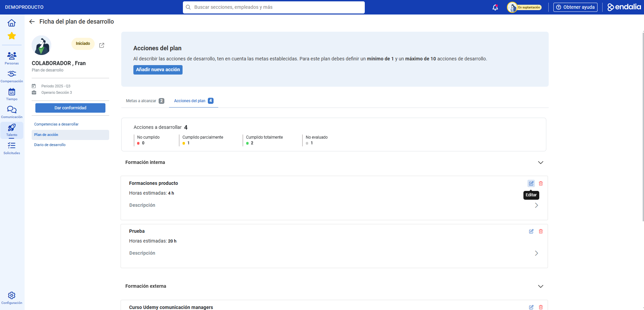Open Diario de desarrollo menu item

[50, 145]
